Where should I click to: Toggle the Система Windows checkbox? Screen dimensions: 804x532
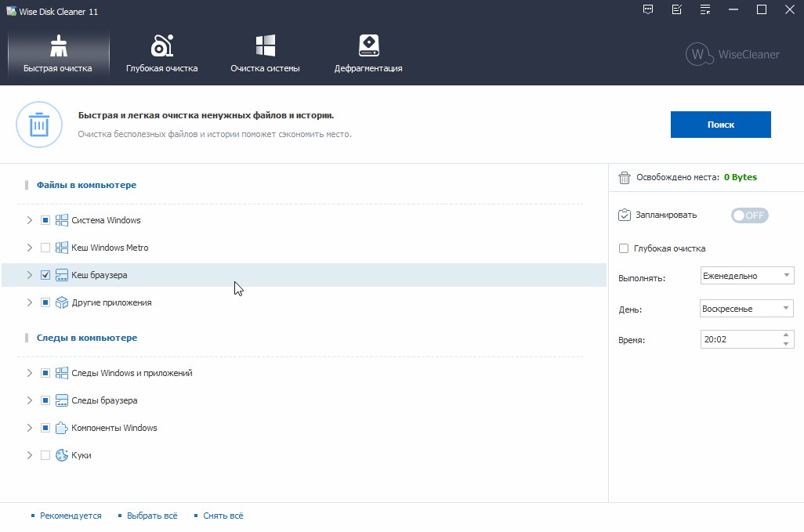click(x=45, y=220)
